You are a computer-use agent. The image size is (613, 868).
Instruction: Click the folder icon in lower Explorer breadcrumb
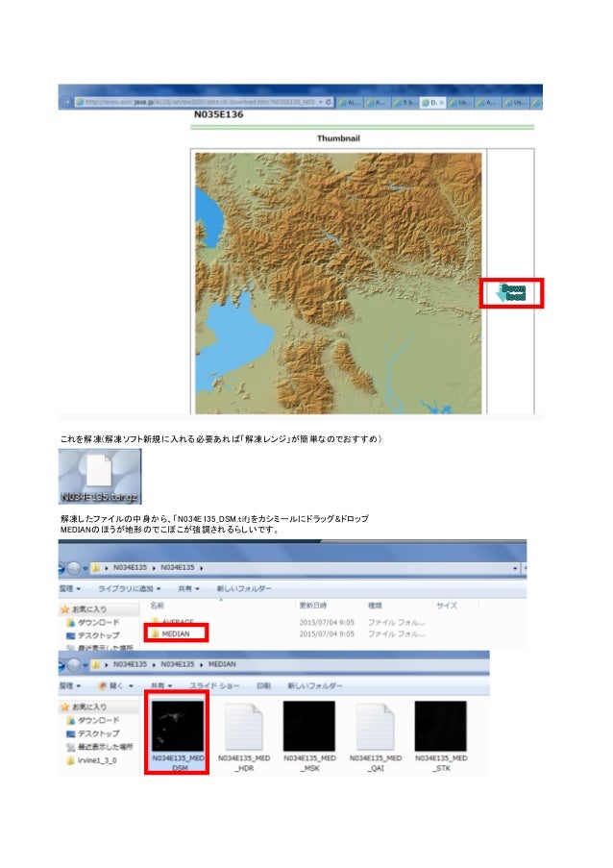pos(96,664)
